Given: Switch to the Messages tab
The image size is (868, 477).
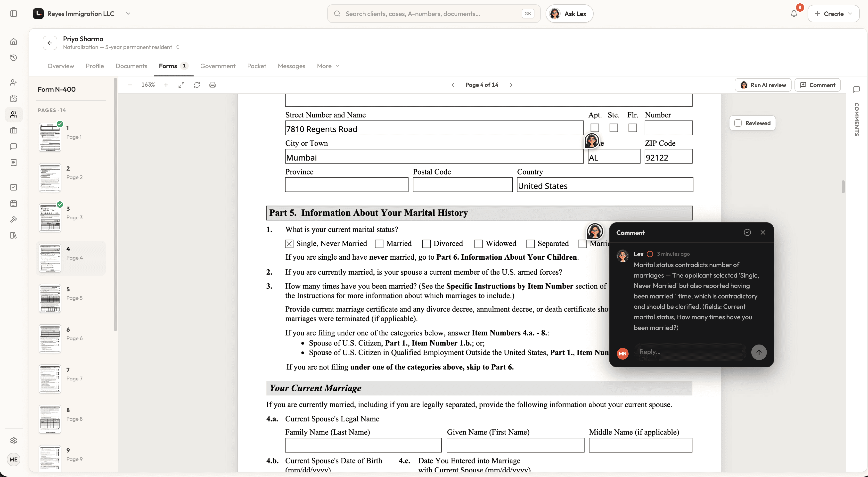Looking at the screenshot, I should [x=291, y=66].
